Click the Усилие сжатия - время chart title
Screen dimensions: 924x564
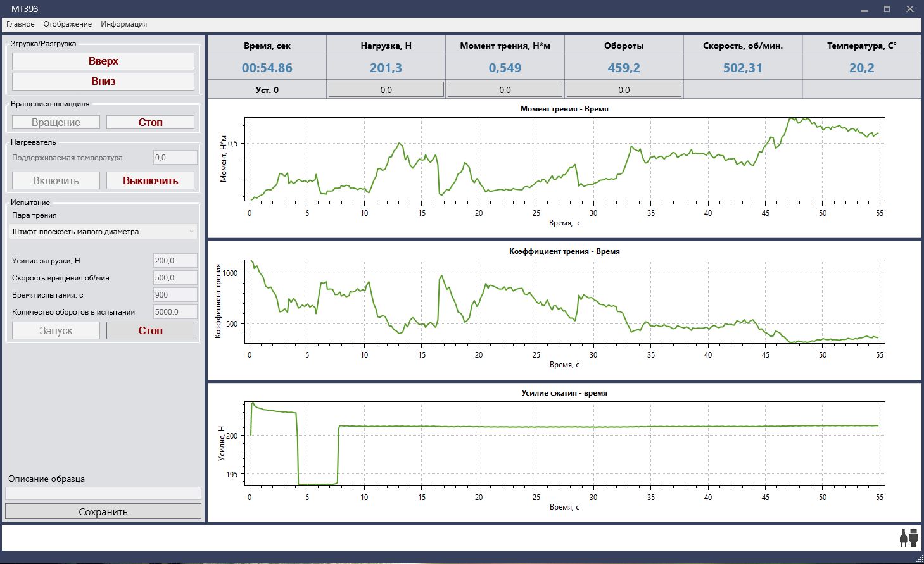coord(564,393)
